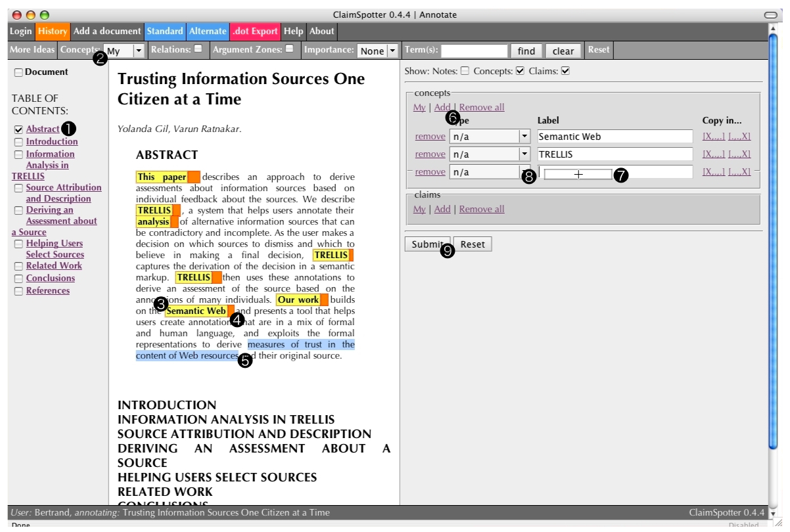
Task: Click Remove all in the concepts section
Action: click(482, 107)
